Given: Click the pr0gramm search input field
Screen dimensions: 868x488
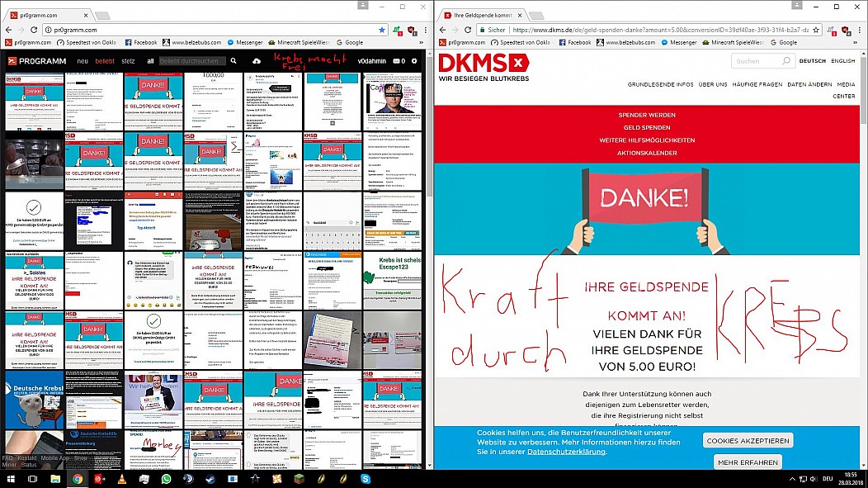Looking at the screenshot, I should point(192,61).
